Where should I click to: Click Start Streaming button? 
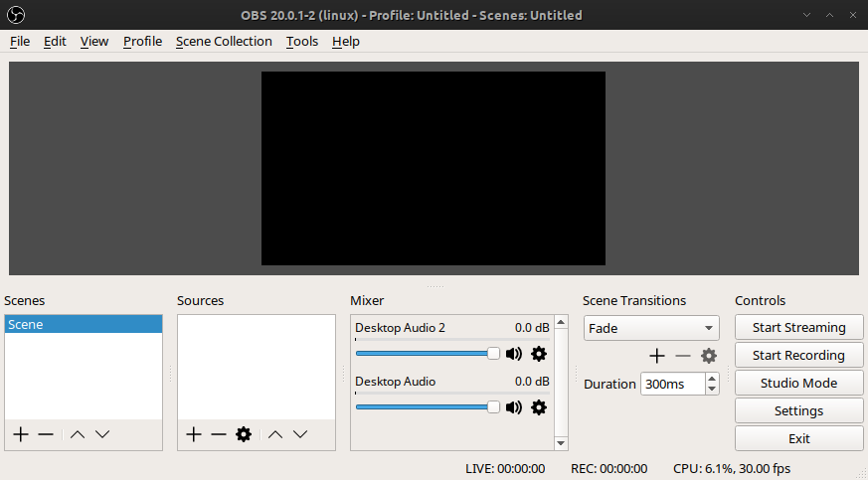coord(798,327)
